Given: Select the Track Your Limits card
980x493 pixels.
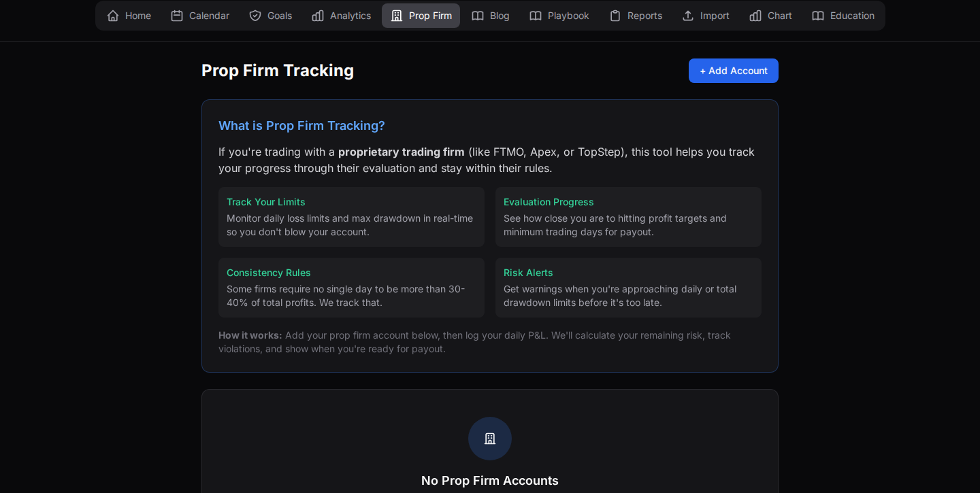Looking at the screenshot, I should tap(351, 216).
